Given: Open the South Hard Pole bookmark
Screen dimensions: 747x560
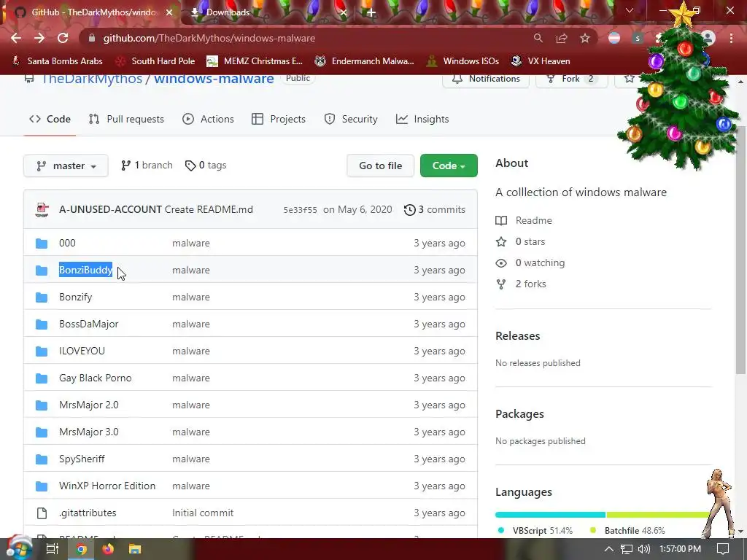Looking at the screenshot, I should [156, 61].
